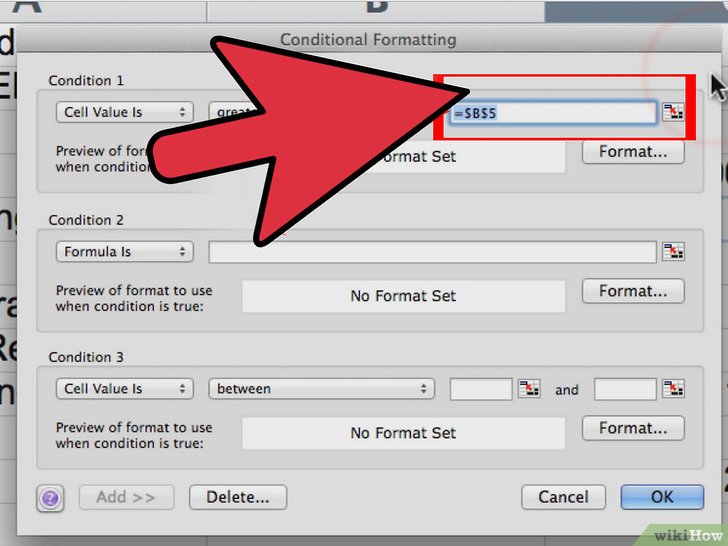
Task: Click the Cancel button
Action: pos(563,497)
